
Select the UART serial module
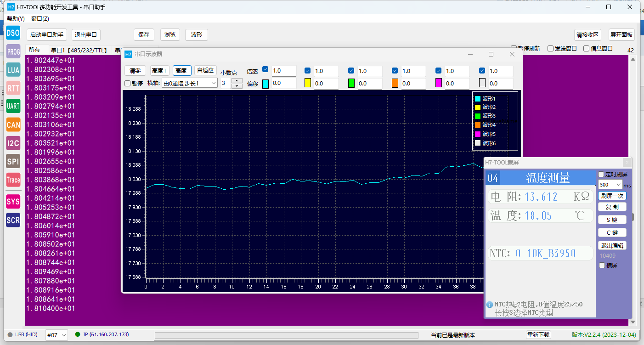coord(13,106)
